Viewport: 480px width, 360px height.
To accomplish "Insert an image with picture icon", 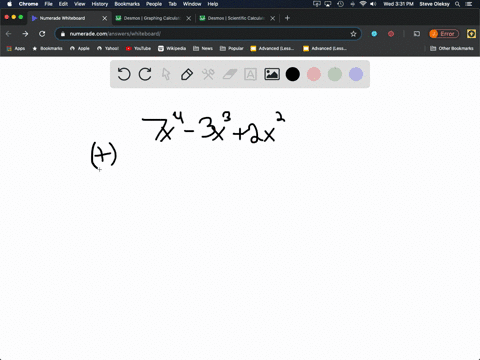I will [272, 74].
